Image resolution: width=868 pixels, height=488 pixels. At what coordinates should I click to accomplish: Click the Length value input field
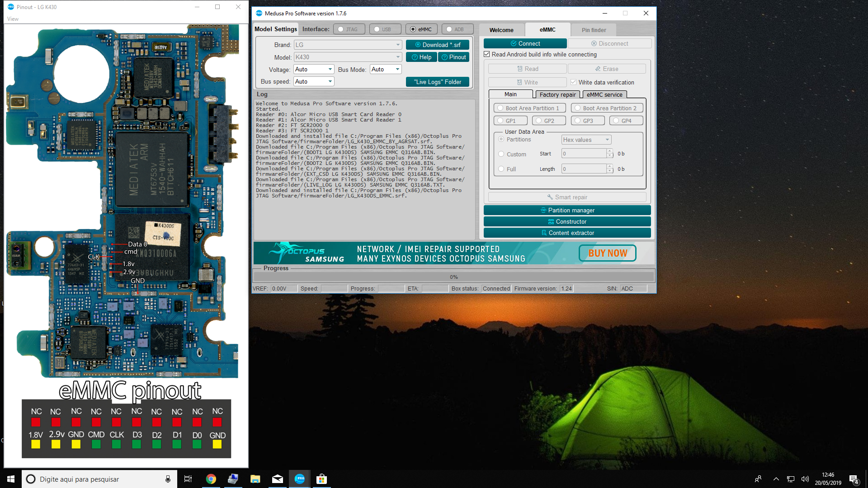[584, 169]
